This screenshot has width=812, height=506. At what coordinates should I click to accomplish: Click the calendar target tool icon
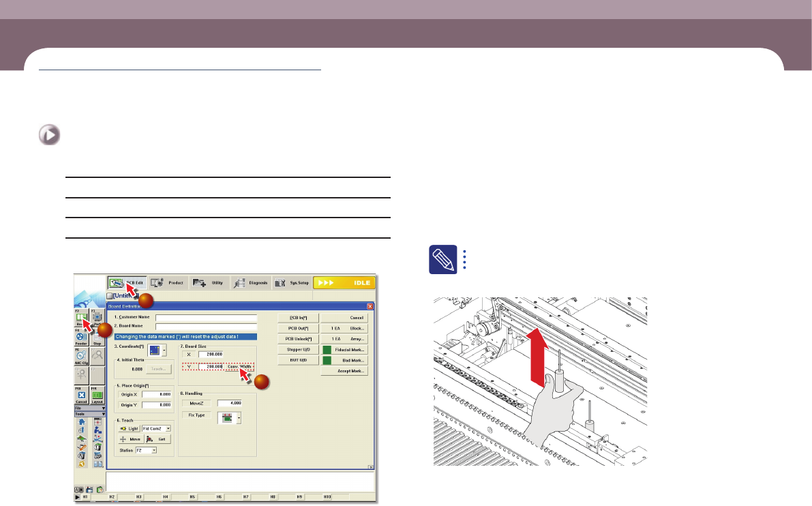click(x=98, y=421)
